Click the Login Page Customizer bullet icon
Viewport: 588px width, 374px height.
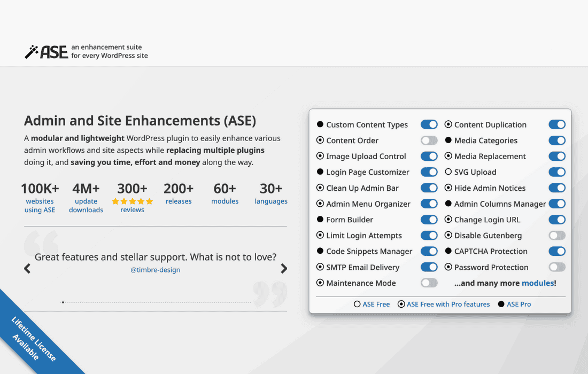pyautogui.click(x=320, y=172)
